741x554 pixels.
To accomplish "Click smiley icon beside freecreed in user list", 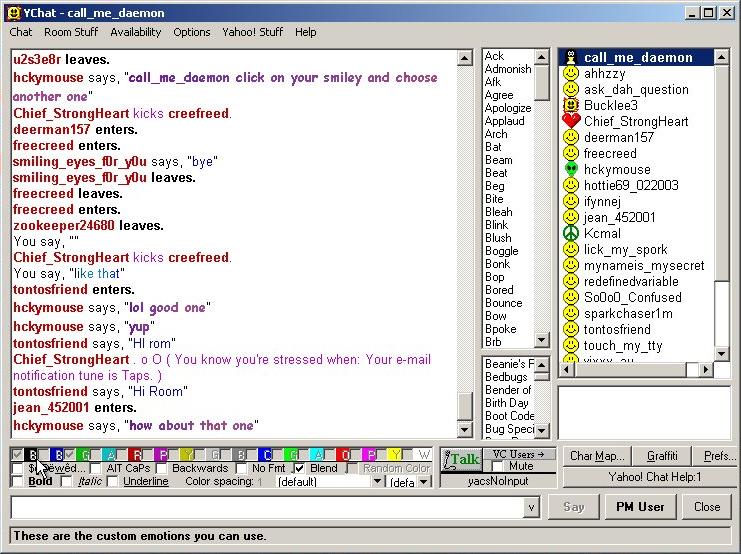I will click(571, 153).
